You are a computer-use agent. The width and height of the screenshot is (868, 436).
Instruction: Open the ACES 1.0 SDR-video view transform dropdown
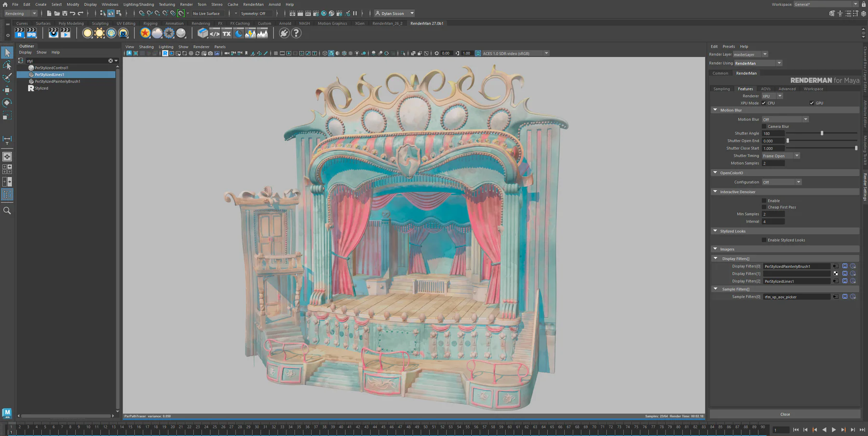pos(515,53)
